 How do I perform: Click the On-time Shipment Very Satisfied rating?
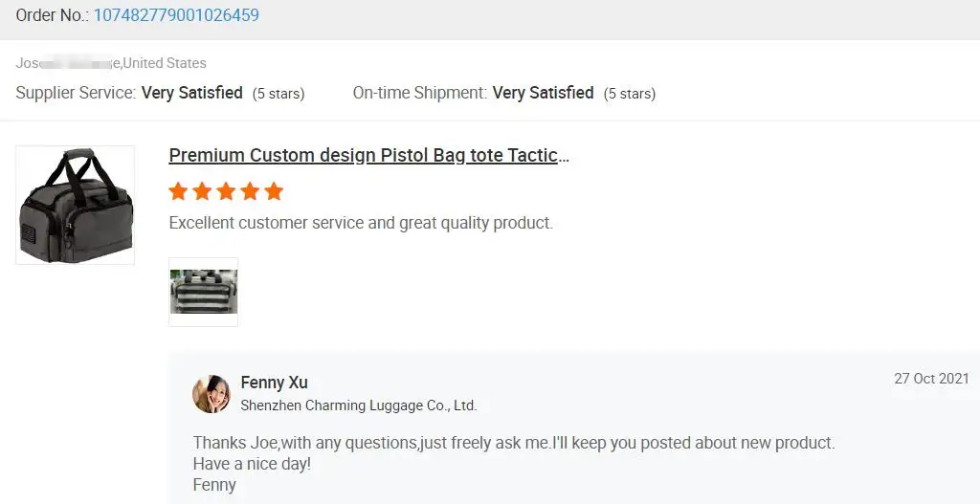click(543, 93)
